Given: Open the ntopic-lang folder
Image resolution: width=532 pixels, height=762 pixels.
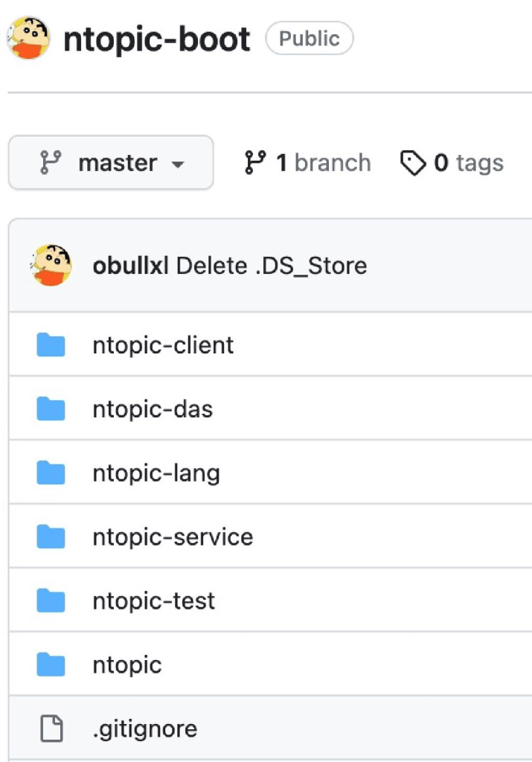Looking at the screenshot, I should point(156,473).
